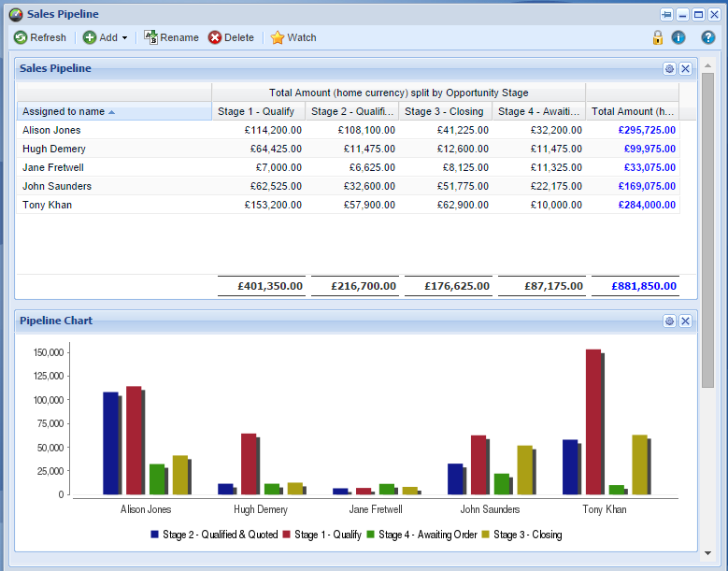Screen dimensions: 728x571
Task: Click Jane Fretwell Stage 4 value £11,325.00
Action: click(x=556, y=167)
